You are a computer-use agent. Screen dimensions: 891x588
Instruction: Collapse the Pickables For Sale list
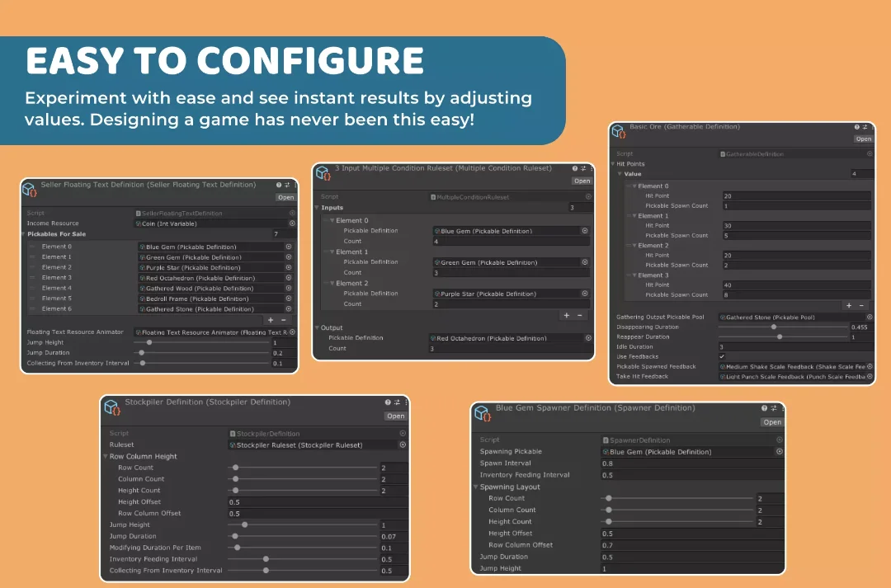[x=24, y=234]
